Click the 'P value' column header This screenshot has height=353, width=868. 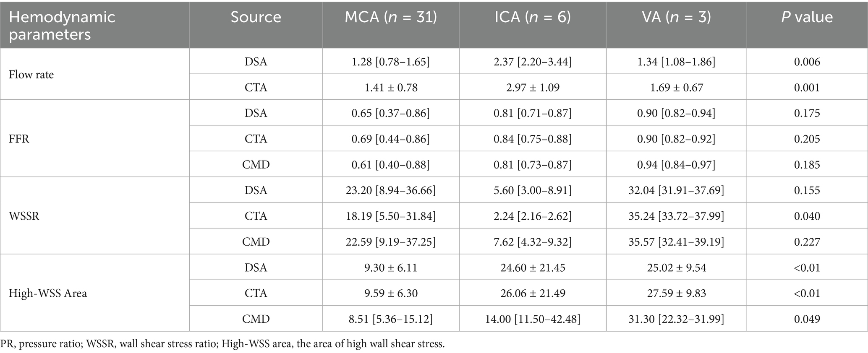pyautogui.click(x=807, y=17)
